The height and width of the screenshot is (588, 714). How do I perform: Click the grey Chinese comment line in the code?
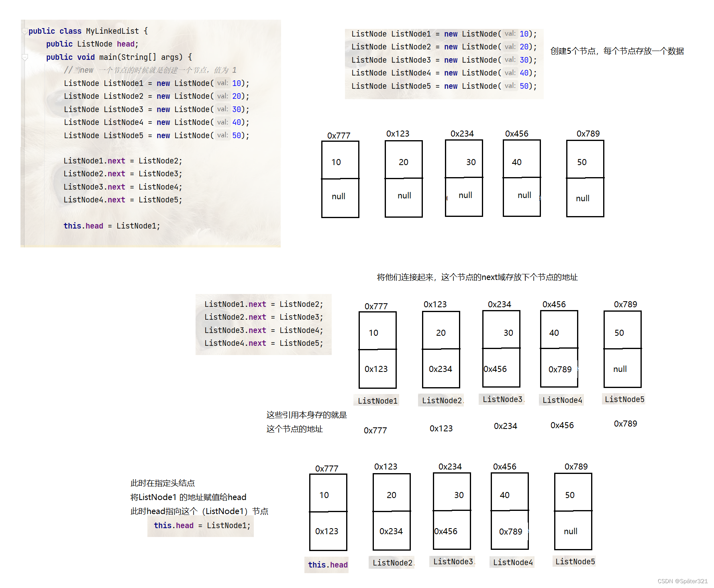coord(150,70)
